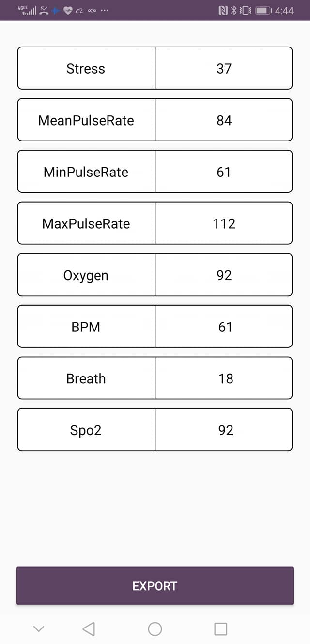Tap the MinPulseRate value 61

click(x=224, y=172)
